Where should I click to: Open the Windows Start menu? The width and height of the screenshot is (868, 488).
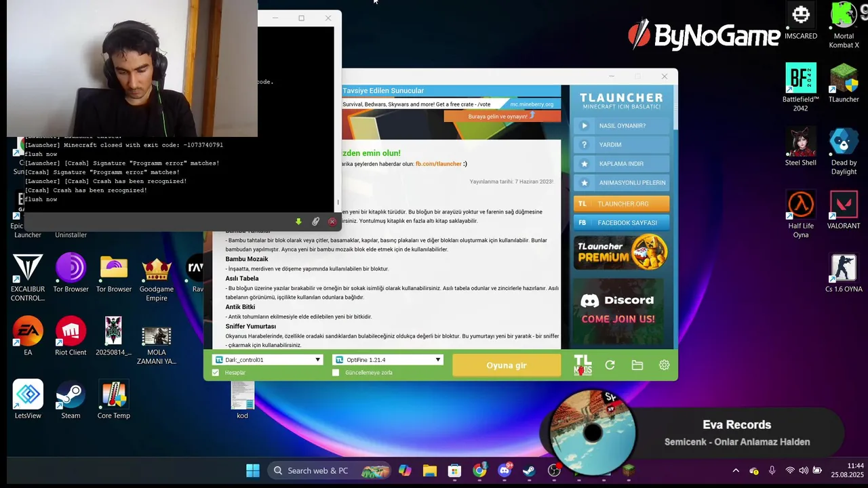click(x=252, y=470)
